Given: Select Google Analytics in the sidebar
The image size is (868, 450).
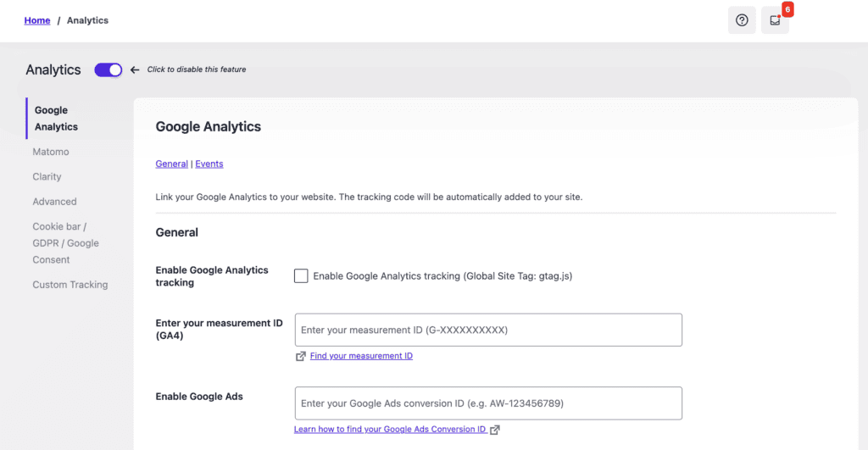Looking at the screenshot, I should 56,119.
